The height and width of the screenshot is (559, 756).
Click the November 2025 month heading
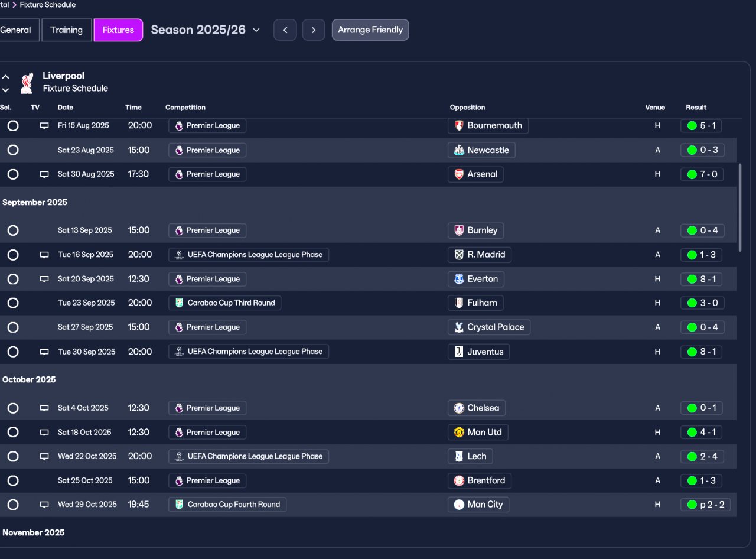point(34,533)
